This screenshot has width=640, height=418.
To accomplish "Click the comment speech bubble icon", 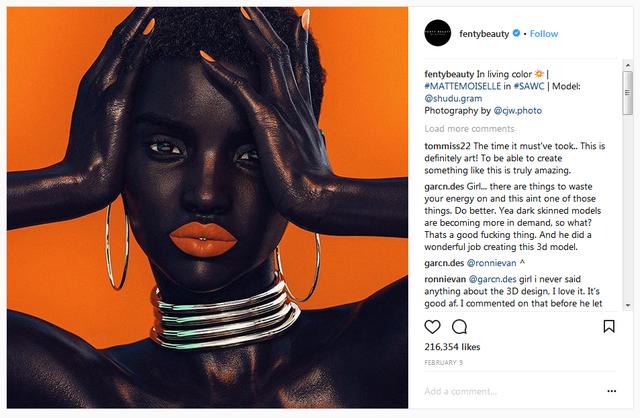I will point(459,327).
